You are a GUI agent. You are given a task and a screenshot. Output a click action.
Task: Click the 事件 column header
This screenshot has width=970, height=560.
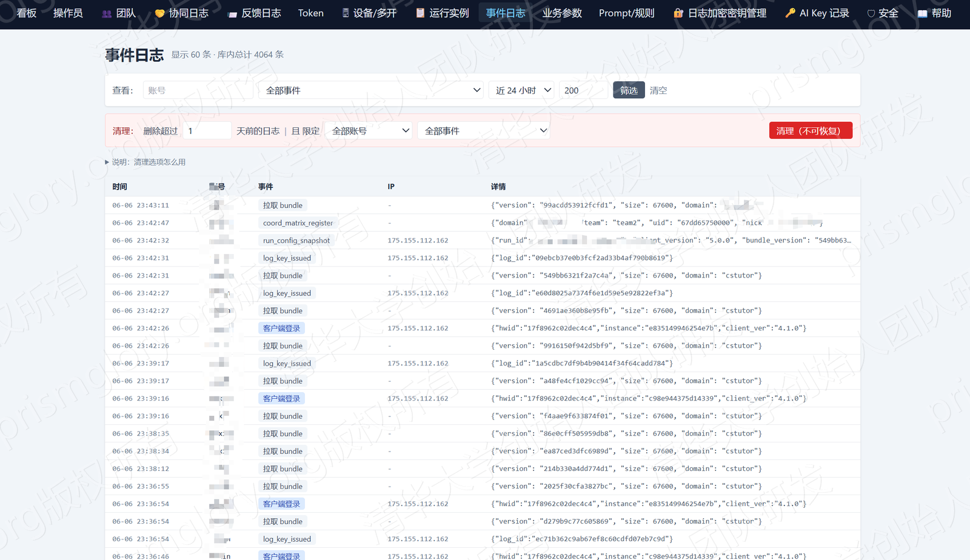266,187
